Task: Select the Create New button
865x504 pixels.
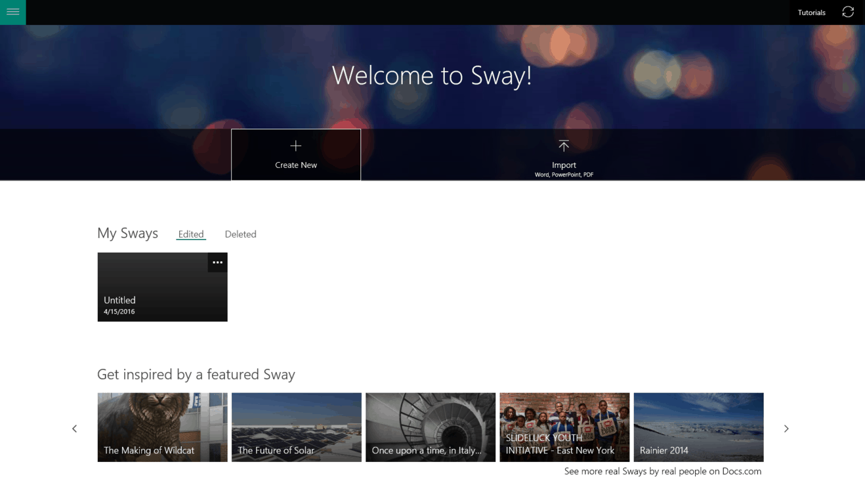Action: coord(295,154)
